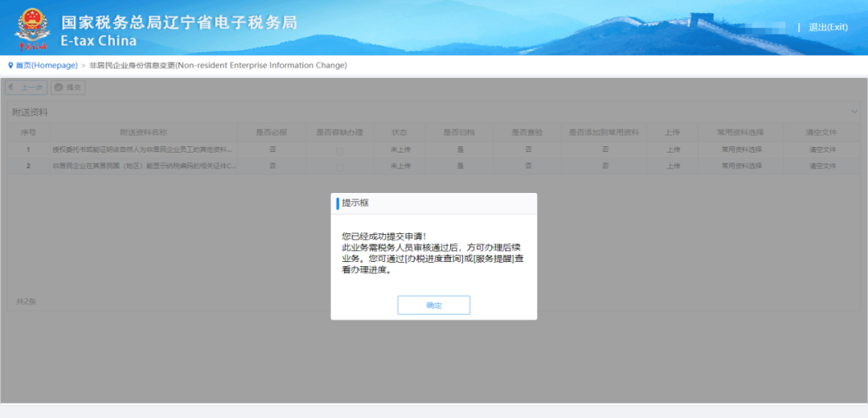Screen dimensions: 868x418
Task: Click the 提示框 dialog title bar
Action: 433,203
